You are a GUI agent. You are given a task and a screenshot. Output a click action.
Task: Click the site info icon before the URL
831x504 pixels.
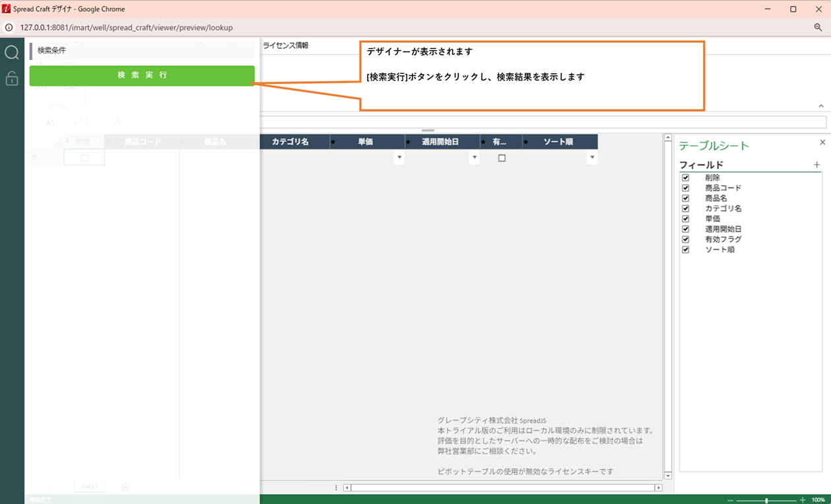[x=9, y=28]
